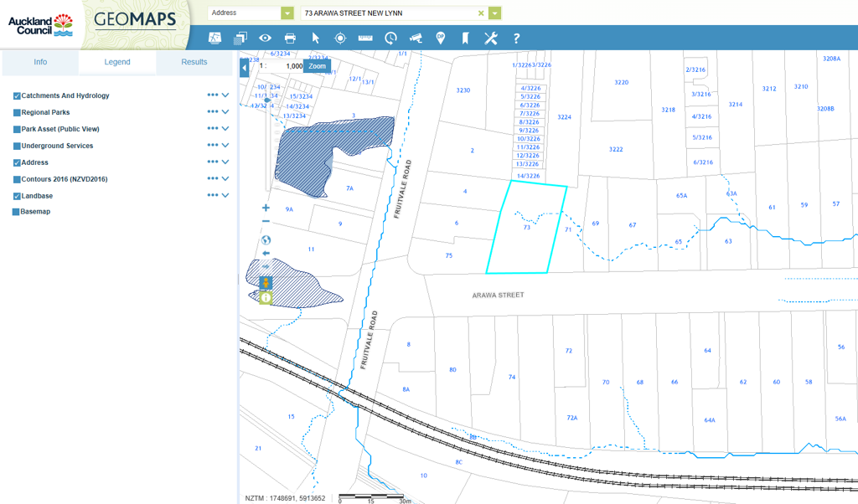
Task: Toggle the Underground Services layer checkbox
Action: click(x=17, y=147)
